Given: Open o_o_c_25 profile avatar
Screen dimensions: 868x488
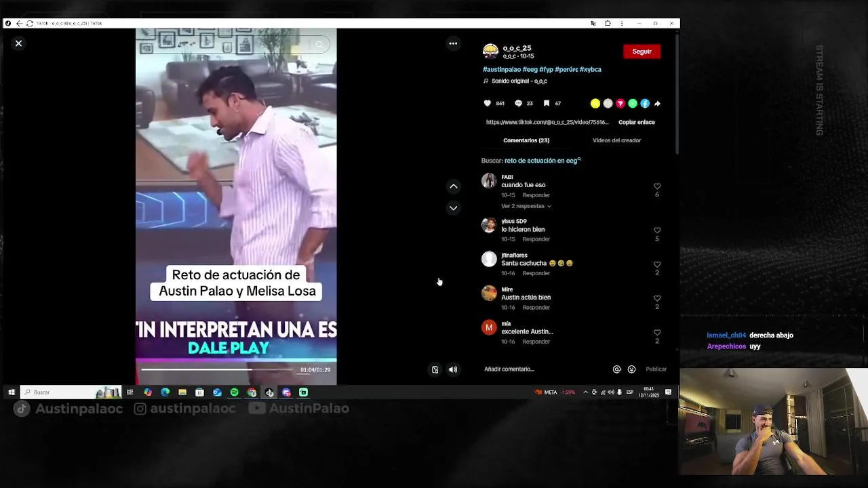Looking at the screenshot, I should pos(490,52).
